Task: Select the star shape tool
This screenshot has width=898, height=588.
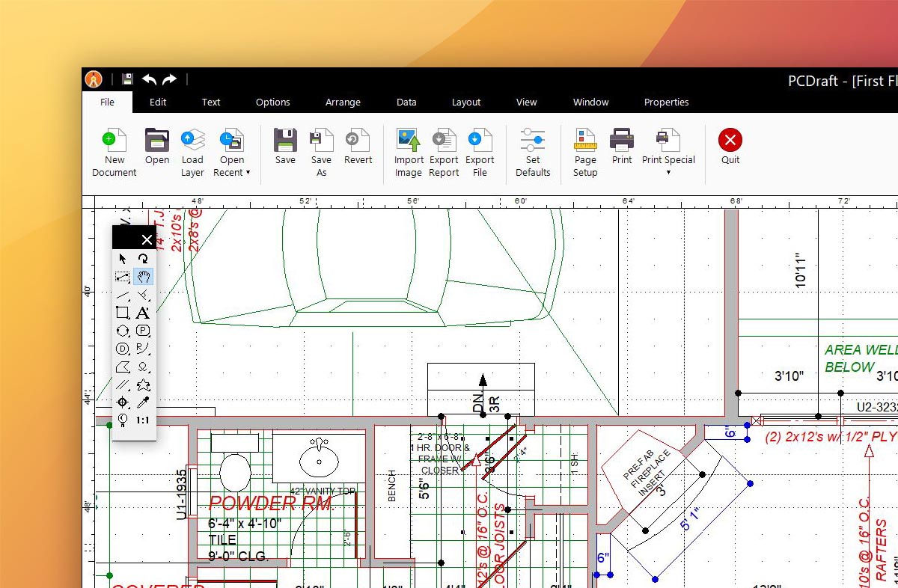Action: pyautogui.click(x=143, y=385)
